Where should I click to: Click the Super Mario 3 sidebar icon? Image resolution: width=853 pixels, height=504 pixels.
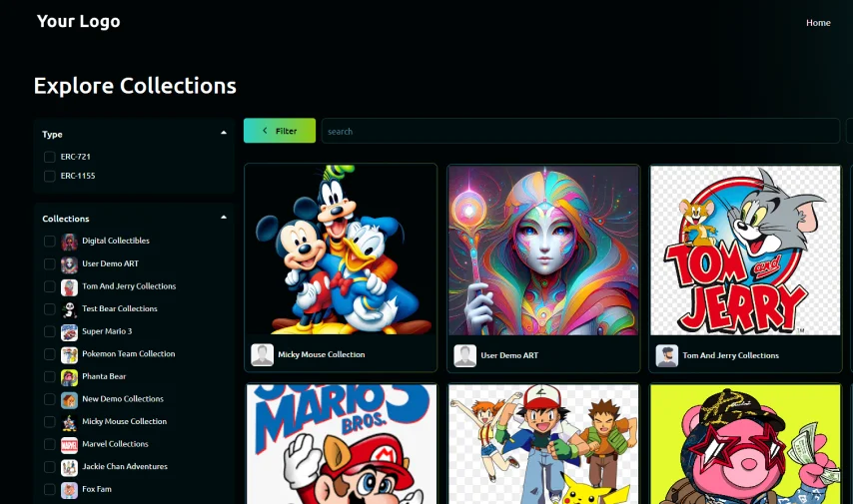(69, 332)
